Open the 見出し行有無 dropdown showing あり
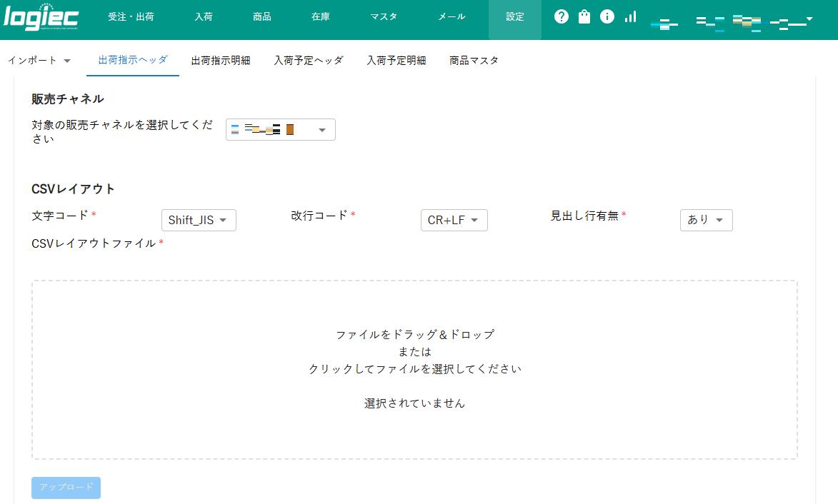 pos(706,220)
